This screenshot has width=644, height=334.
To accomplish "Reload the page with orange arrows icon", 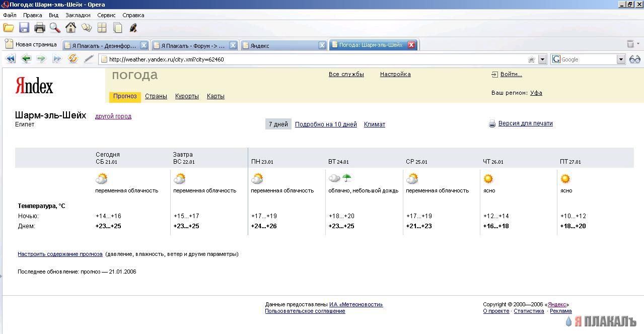I will (x=73, y=59).
